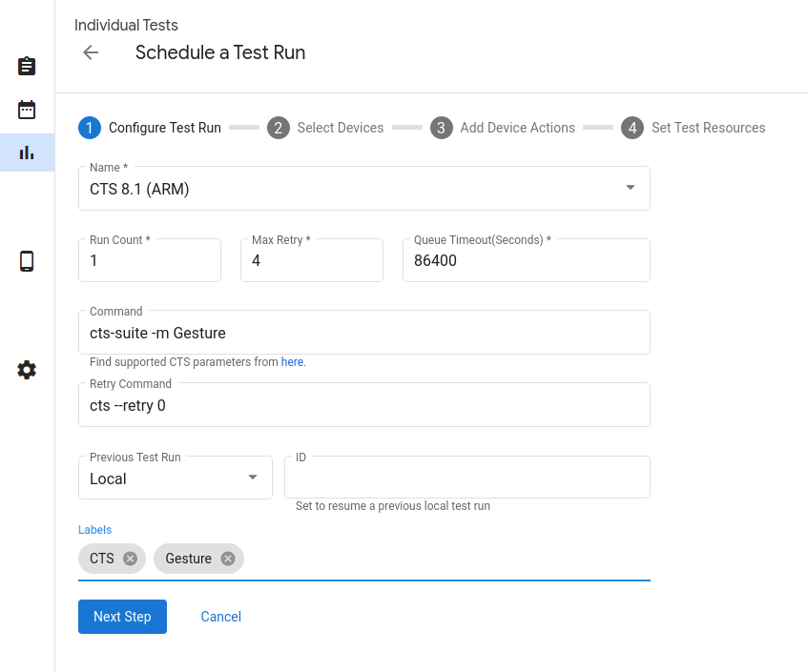Expand the CTS 8.1 (ARM) selection arrow
Image resolution: width=807 pixels, height=672 pixels.
point(630,188)
